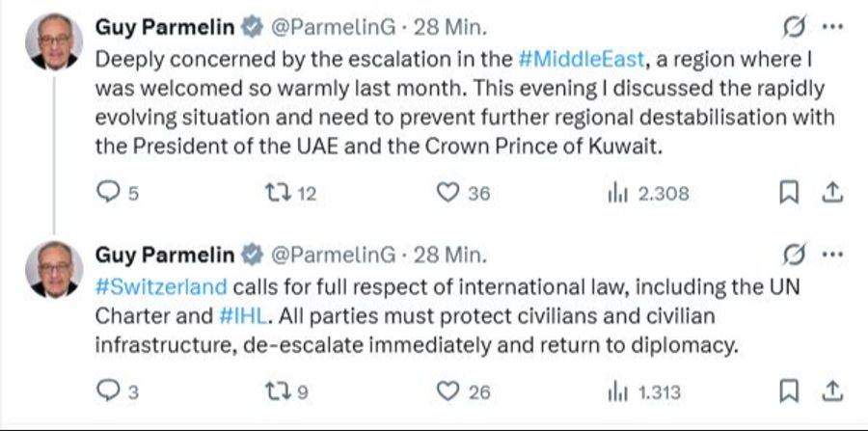Image resolution: width=868 pixels, height=431 pixels.
Task: Share the first tweet via share icon
Action: 830,193
